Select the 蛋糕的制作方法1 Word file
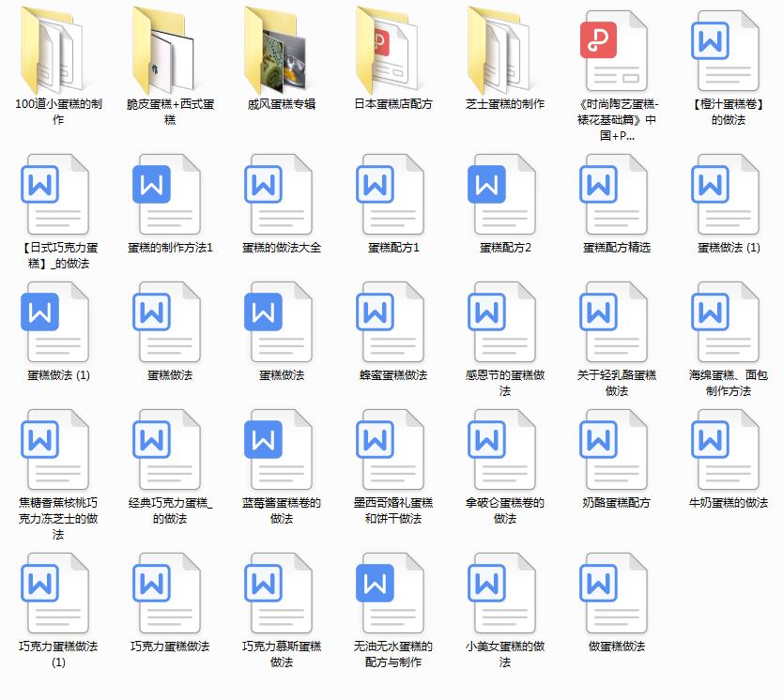783x700 pixels. [169, 195]
